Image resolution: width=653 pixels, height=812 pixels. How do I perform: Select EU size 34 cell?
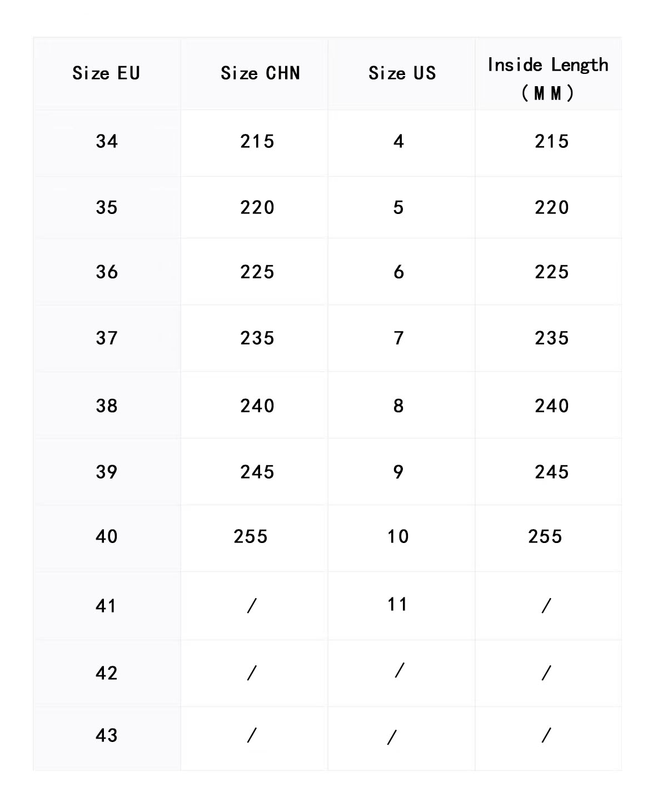[x=107, y=141]
